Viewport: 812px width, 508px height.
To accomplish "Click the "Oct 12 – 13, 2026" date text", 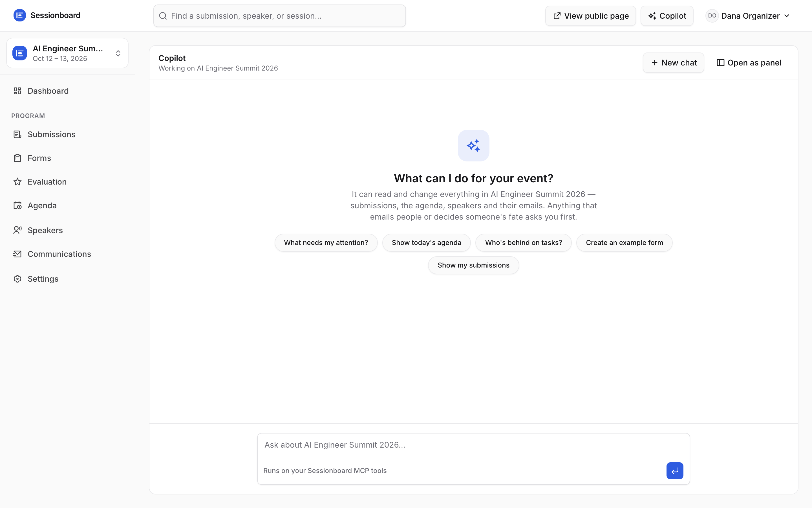I will click(60, 59).
